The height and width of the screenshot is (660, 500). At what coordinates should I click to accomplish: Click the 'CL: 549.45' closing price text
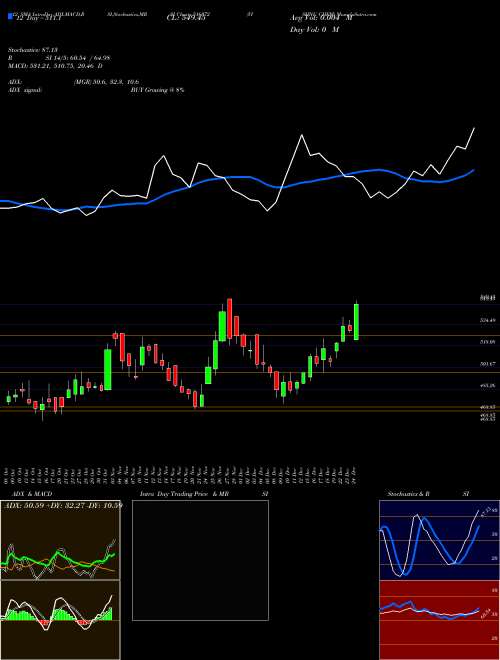(186, 18)
